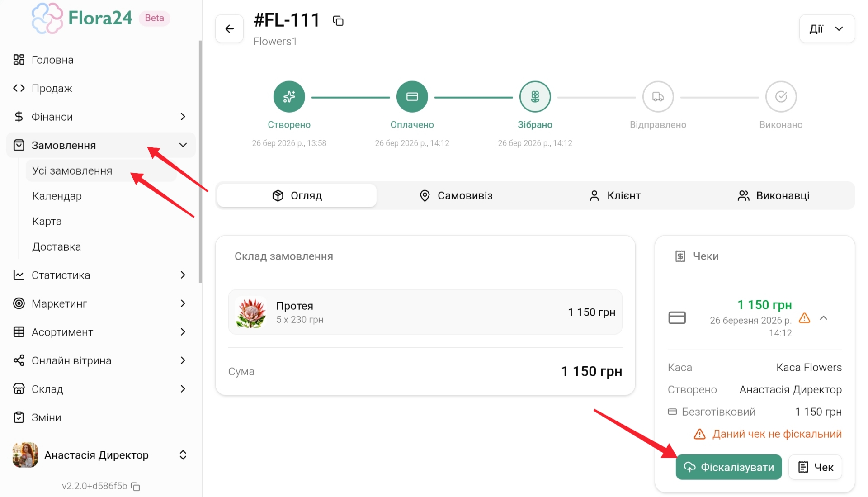Click the Відправлено truck step icon
Image resolution: width=868 pixels, height=497 pixels.
[658, 97]
